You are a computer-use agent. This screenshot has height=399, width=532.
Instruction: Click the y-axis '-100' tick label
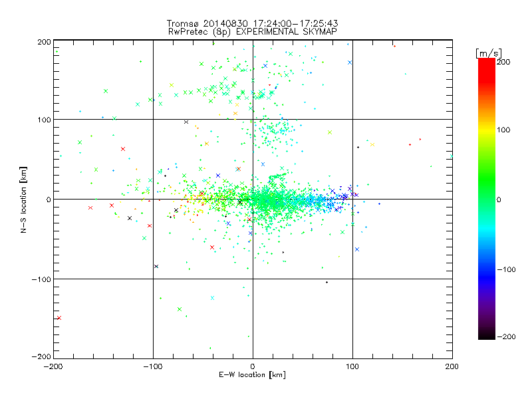(x=41, y=279)
